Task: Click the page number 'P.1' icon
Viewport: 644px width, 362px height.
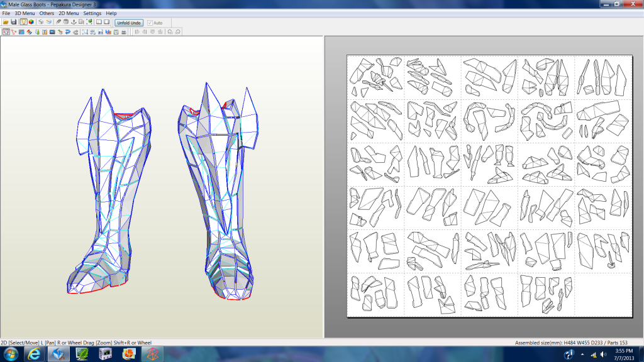Action: (x=101, y=31)
